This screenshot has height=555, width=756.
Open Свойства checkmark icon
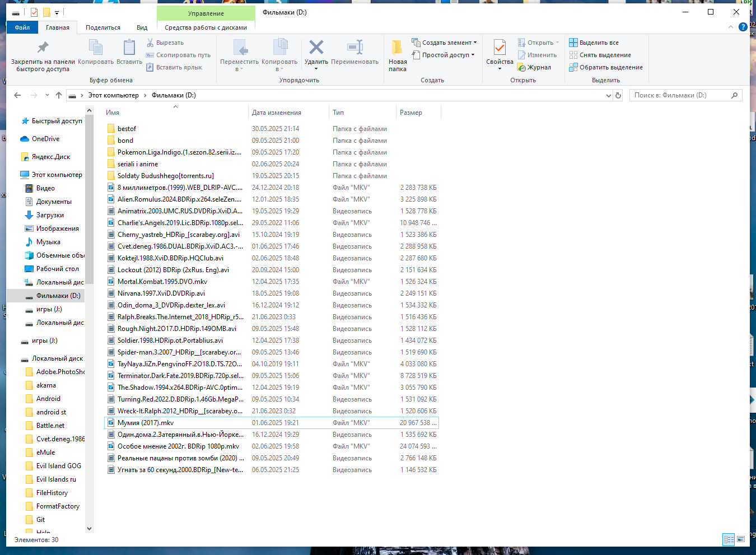500,48
